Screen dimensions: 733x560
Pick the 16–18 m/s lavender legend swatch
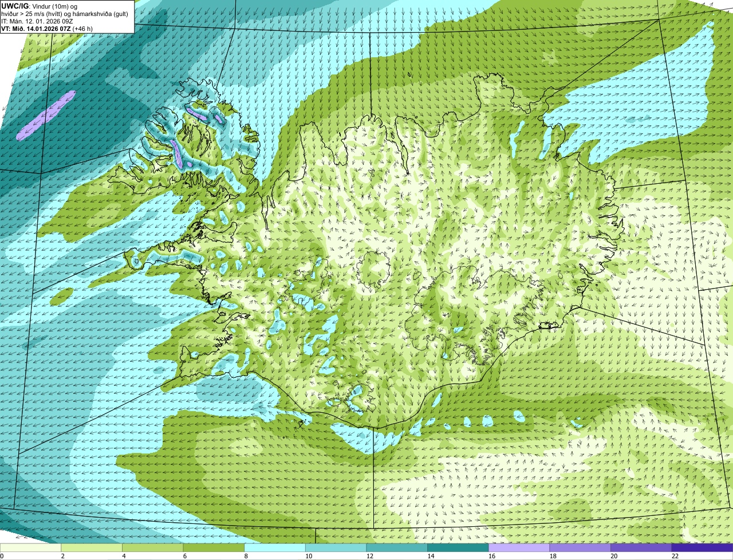point(519,547)
